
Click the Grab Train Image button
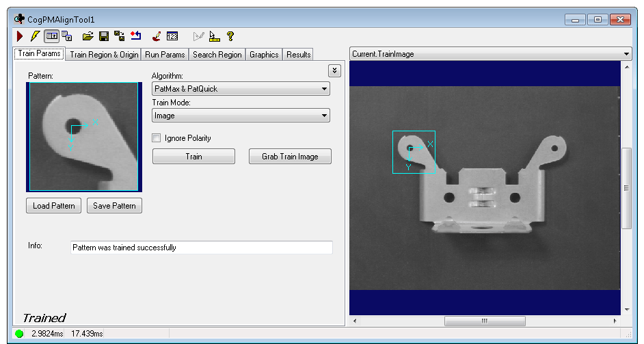click(290, 157)
